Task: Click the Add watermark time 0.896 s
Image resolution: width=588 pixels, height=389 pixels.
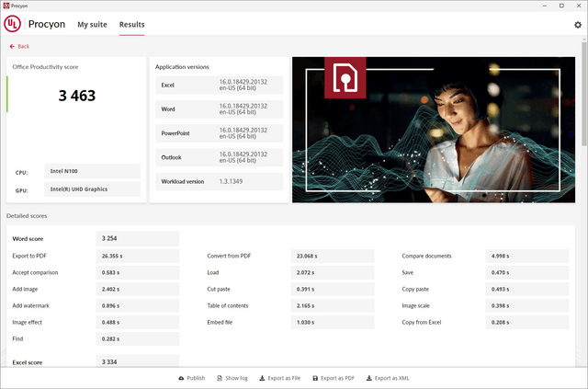Action: 138,305
